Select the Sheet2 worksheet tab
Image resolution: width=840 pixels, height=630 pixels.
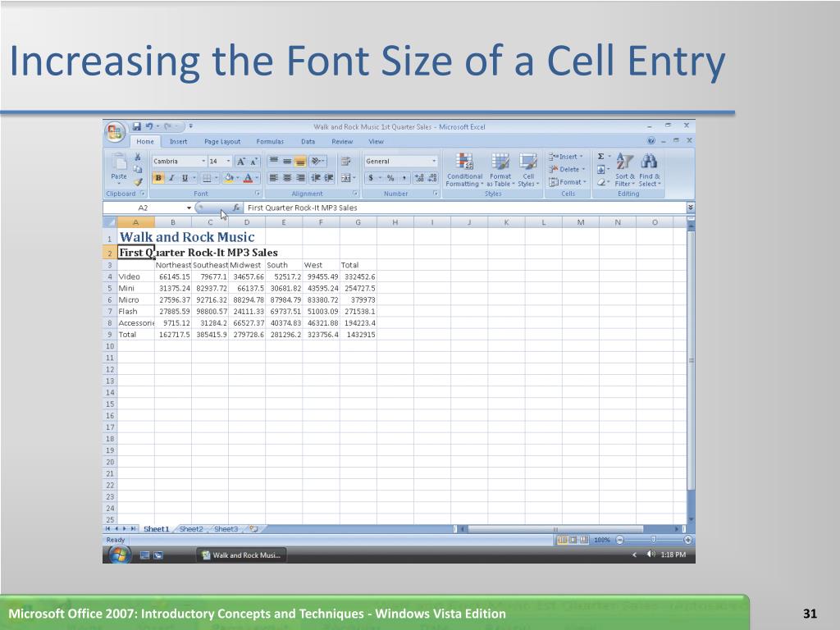tap(191, 529)
